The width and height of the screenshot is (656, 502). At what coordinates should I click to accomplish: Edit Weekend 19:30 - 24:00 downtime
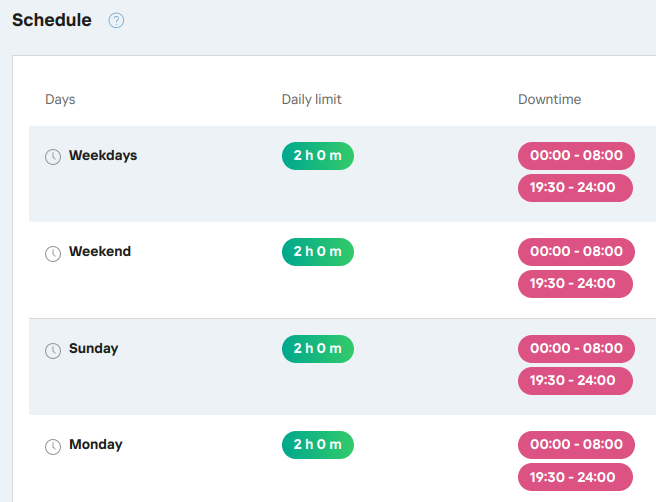[x=575, y=284]
